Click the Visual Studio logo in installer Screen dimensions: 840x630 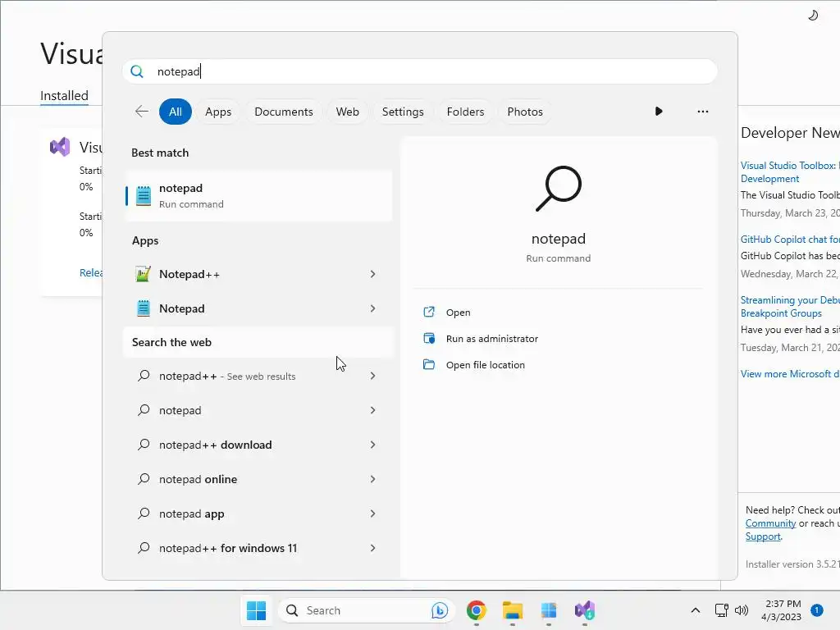click(x=60, y=147)
